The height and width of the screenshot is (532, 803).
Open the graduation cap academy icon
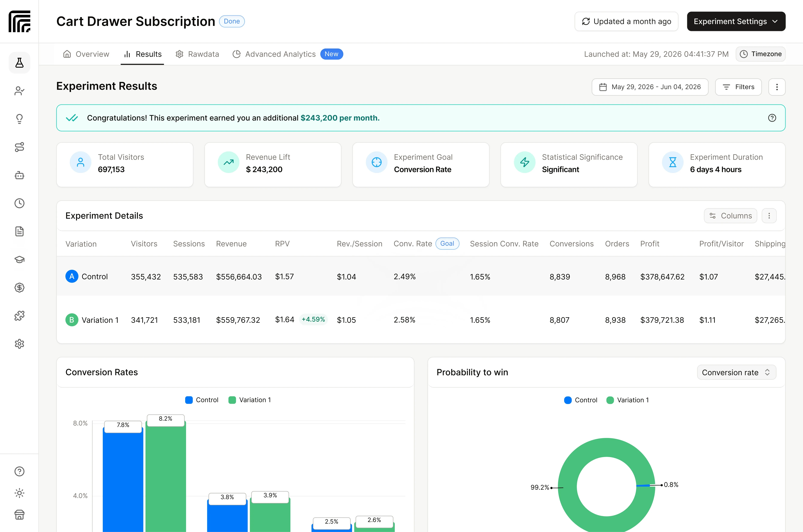(x=19, y=260)
